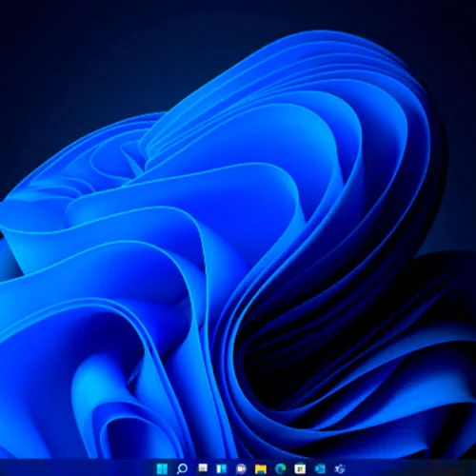
Task: Open Task View on taskbar
Action: click(x=202, y=468)
